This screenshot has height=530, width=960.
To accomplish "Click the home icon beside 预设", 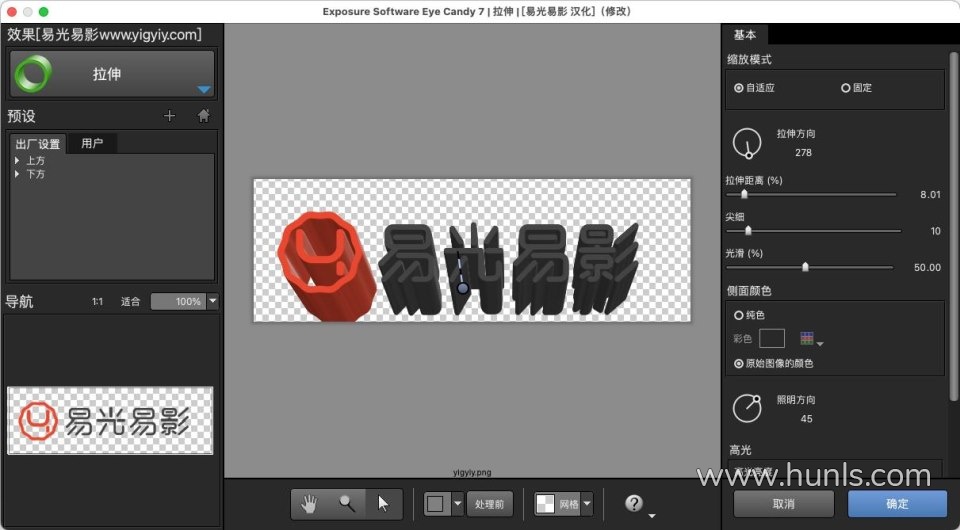I will (x=203, y=116).
